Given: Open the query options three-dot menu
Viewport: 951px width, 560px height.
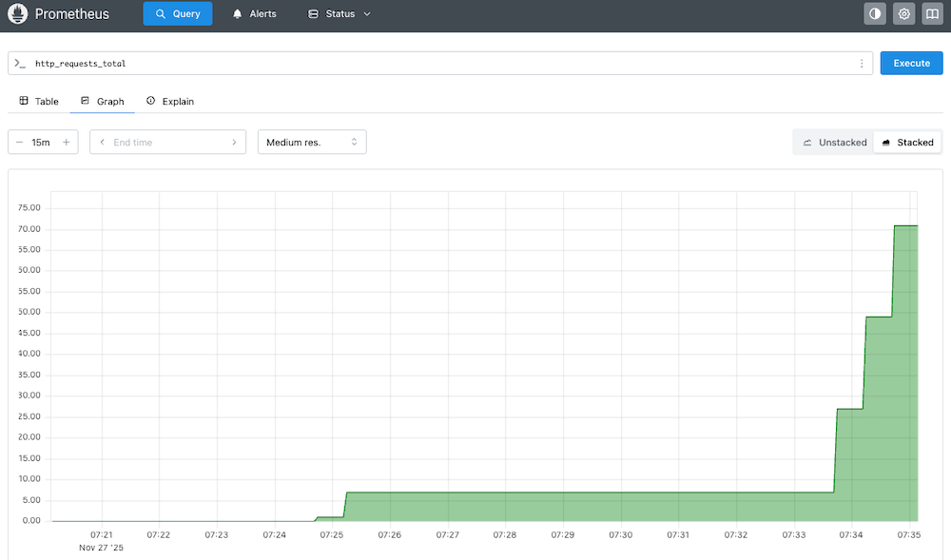Looking at the screenshot, I should point(862,64).
